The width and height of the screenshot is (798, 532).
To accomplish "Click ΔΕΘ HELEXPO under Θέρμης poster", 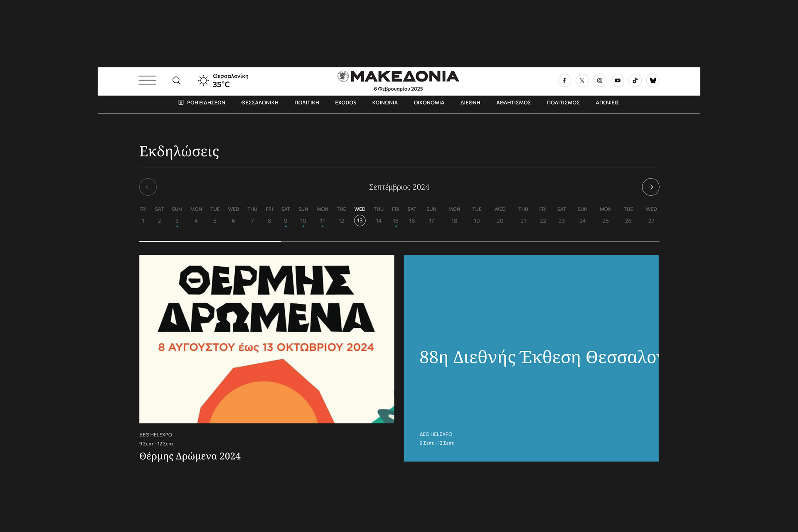I will [x=156, y=435].
